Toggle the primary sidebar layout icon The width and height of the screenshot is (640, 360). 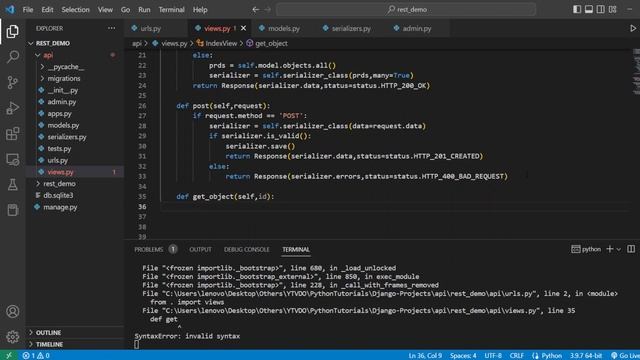pyautogui.click(x=577, y=9)
